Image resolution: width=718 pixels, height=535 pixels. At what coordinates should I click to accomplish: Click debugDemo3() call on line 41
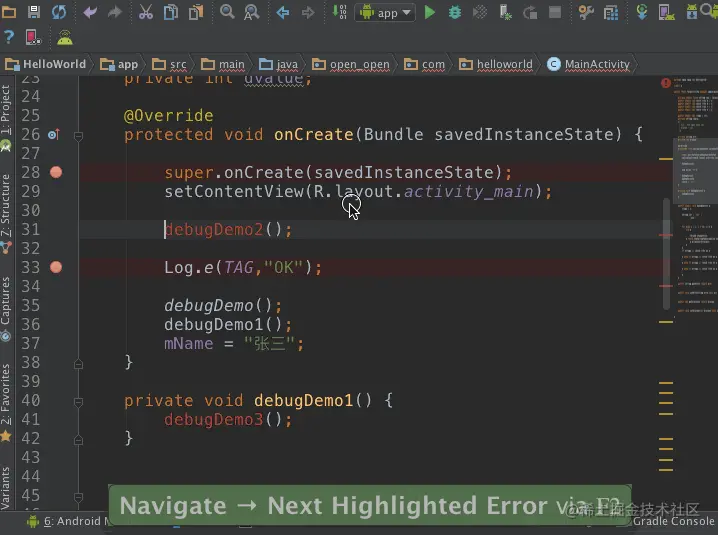(228, 420)
